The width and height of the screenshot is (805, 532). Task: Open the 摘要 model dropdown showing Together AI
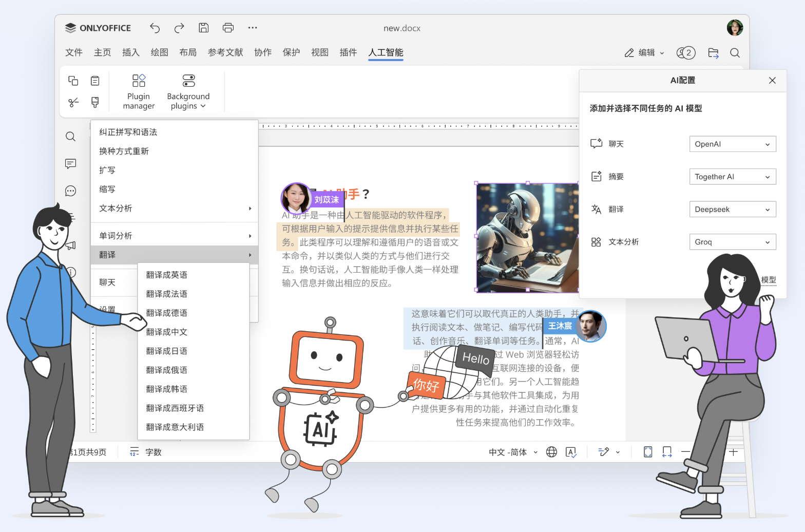[x=733, y=177]
